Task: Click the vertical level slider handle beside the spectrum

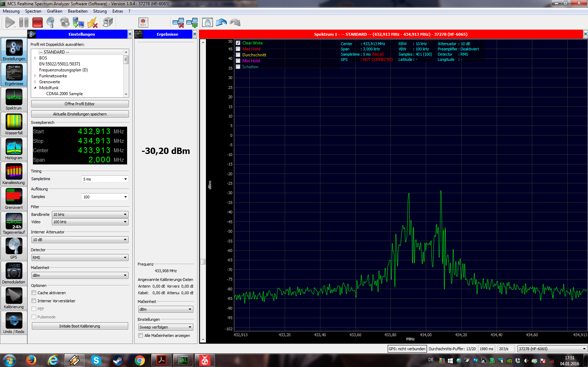Action: [x=203, y=262]
